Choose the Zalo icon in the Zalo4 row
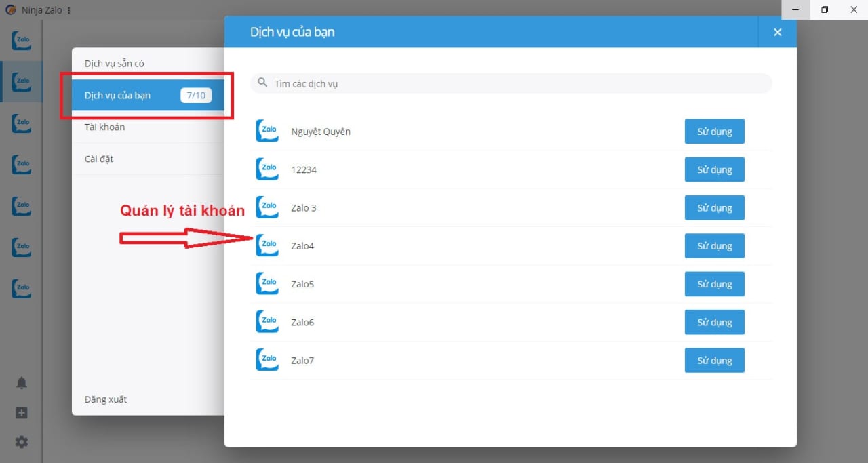The image size is (868, 463). [267, 245]
